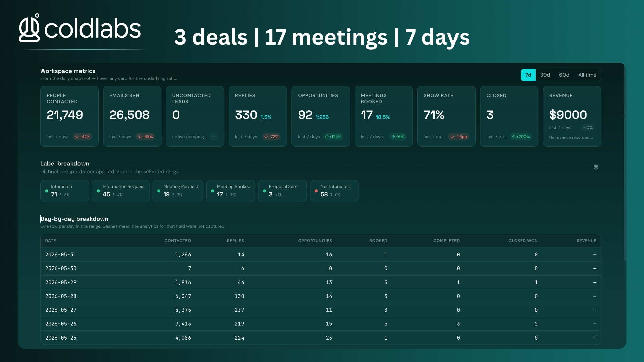644x362 pixels.
Task: Switch to the 30d time range
Action: tap(545, 75)
